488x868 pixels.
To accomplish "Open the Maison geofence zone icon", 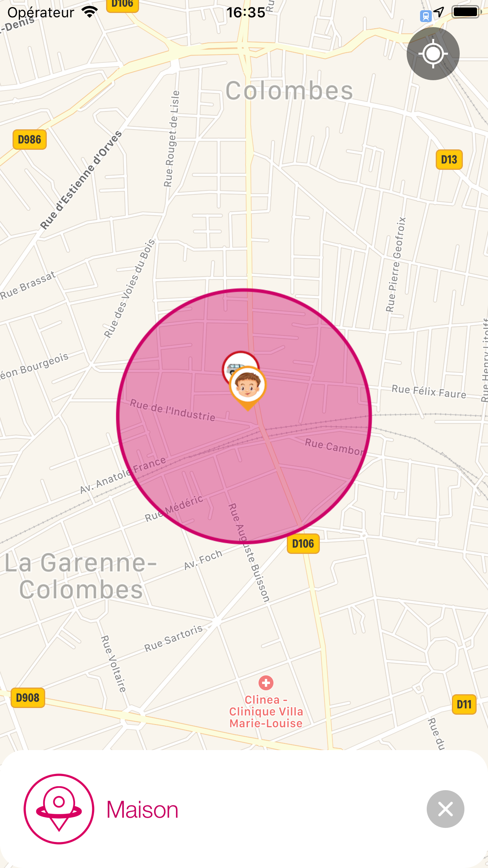I will coord(59,809).
